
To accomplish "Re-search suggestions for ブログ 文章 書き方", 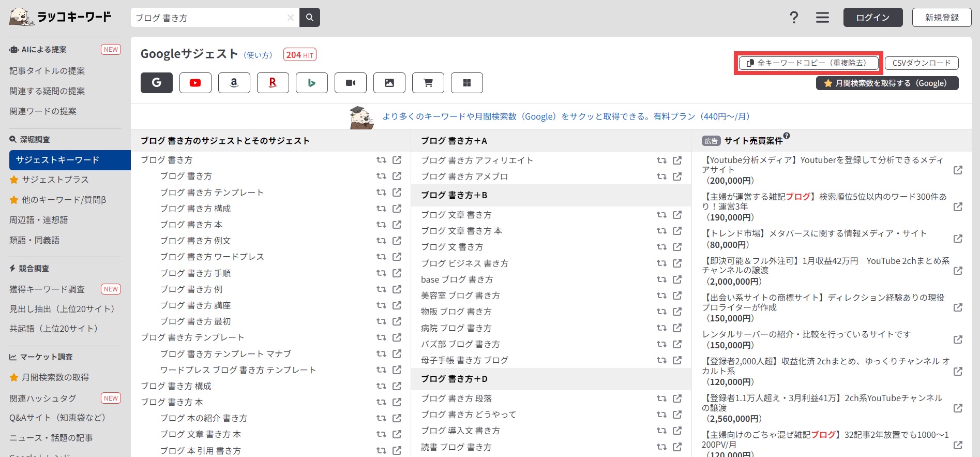I will (x=661, y=215).
